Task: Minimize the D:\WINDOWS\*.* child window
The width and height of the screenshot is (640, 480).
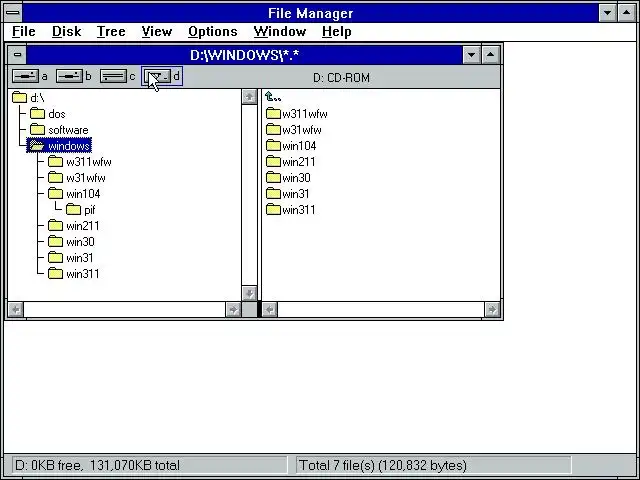Action: [471, 55]
